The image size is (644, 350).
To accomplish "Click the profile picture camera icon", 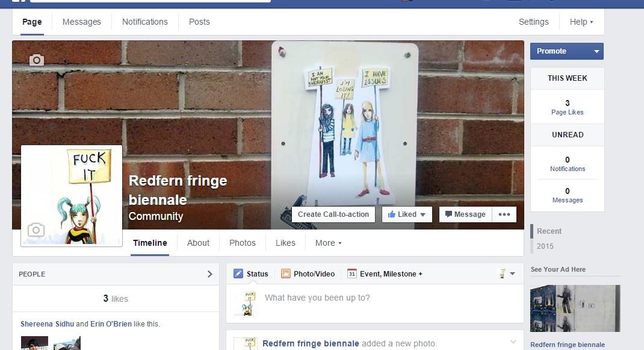I will click(x=36, y=230).
